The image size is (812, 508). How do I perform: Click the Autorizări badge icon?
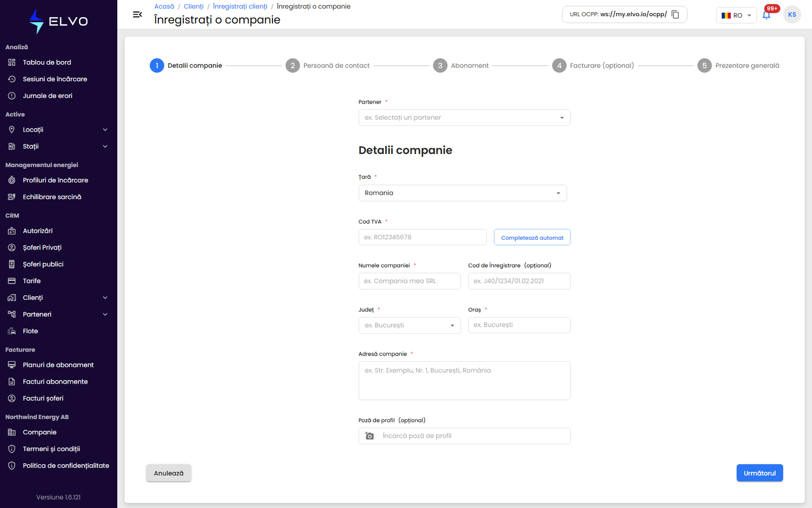[12, 231]
